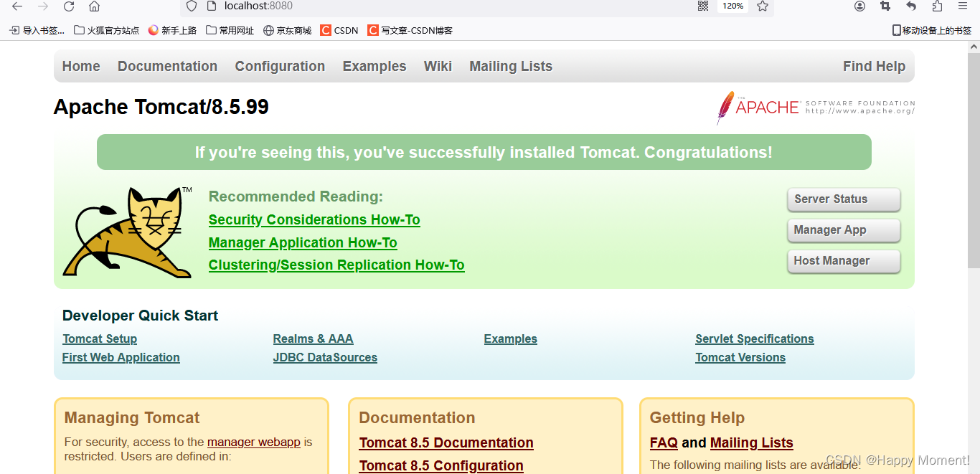Reload the page with the refresh icon

pos(69,6)
